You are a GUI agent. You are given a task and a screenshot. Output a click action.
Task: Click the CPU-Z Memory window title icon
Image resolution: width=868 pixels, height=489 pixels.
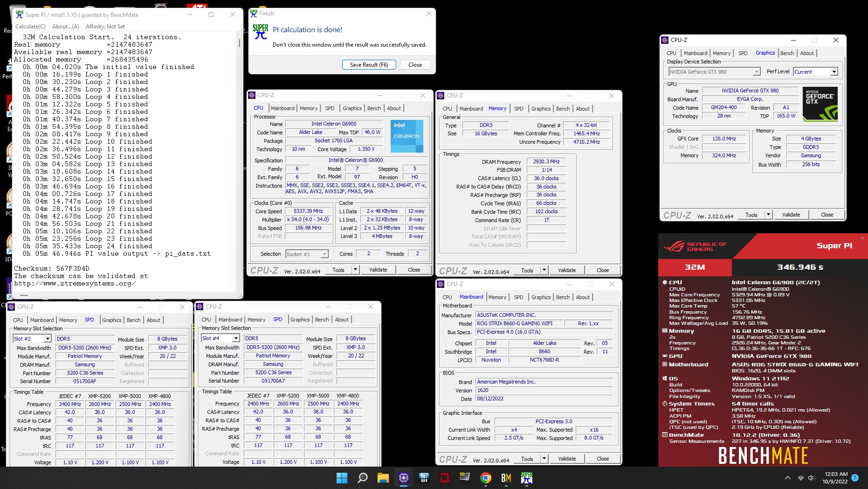441,96
